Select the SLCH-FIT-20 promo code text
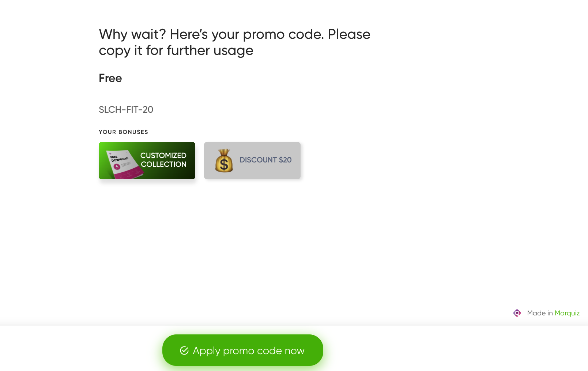Screen dimensions: 588x371 click(126, 109)
